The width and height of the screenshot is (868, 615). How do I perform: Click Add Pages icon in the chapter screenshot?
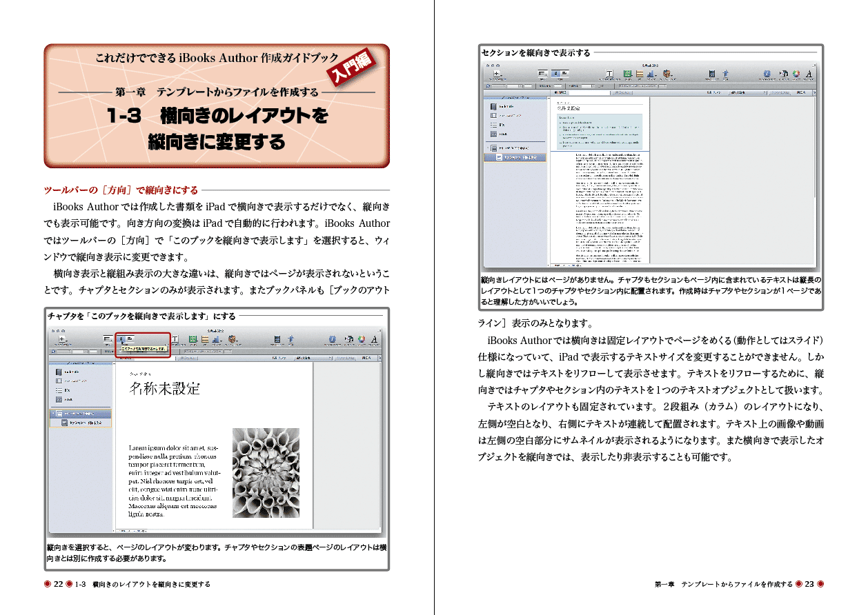point(61,339)
